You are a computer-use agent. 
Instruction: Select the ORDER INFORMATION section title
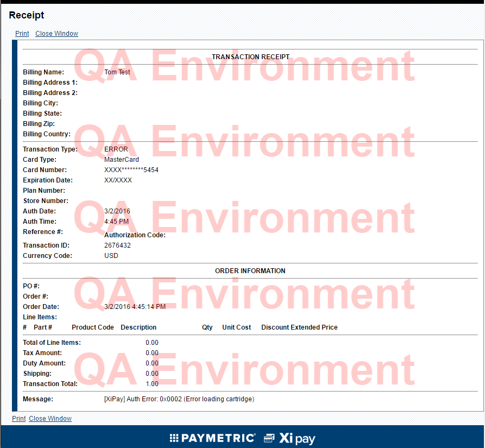tap(250, 271)
